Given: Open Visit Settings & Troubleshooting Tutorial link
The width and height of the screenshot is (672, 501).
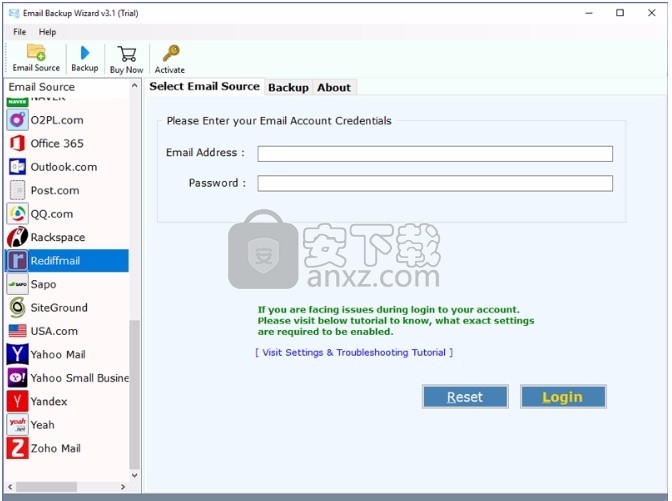Looking at the screenshot, I should 354,353.
